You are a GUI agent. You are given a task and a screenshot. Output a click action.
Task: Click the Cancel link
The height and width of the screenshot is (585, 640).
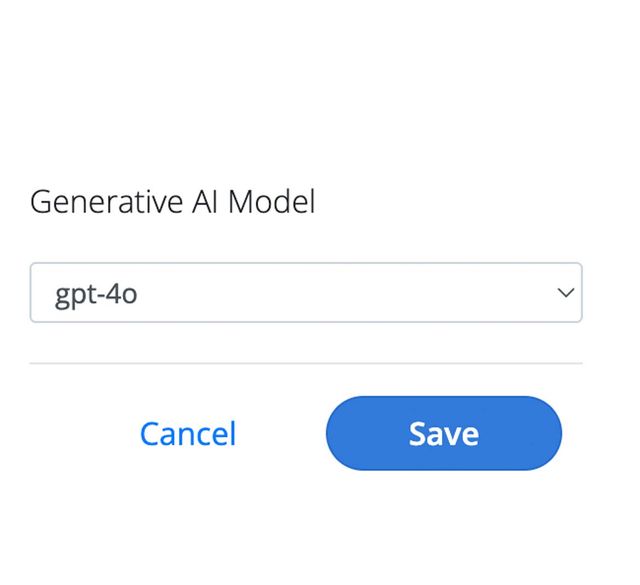point(188,434)
